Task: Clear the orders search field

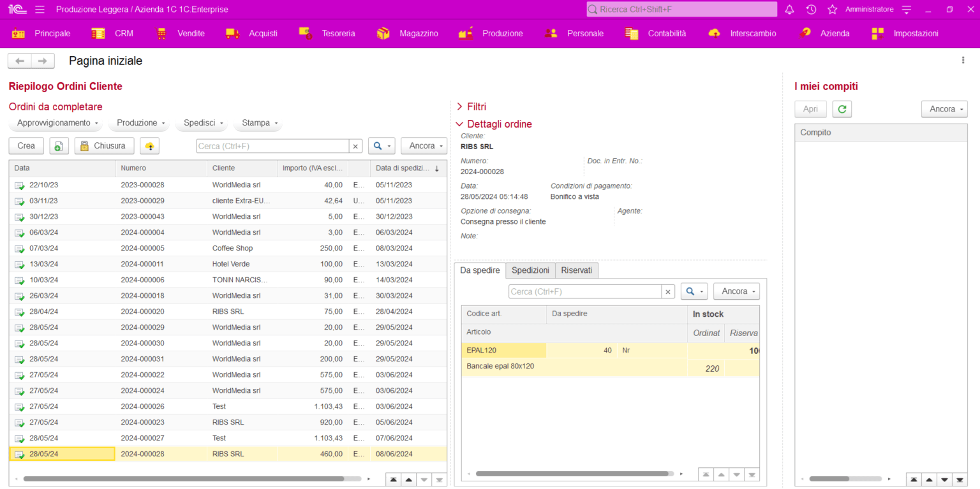Action: [x=356, y=146]
